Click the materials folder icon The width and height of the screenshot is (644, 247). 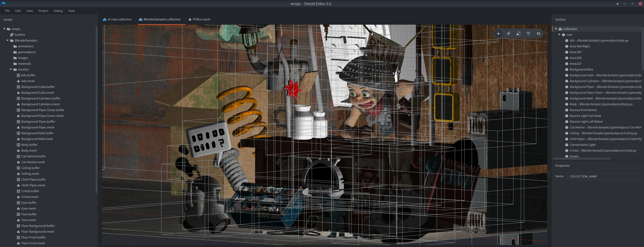point(15,64)
